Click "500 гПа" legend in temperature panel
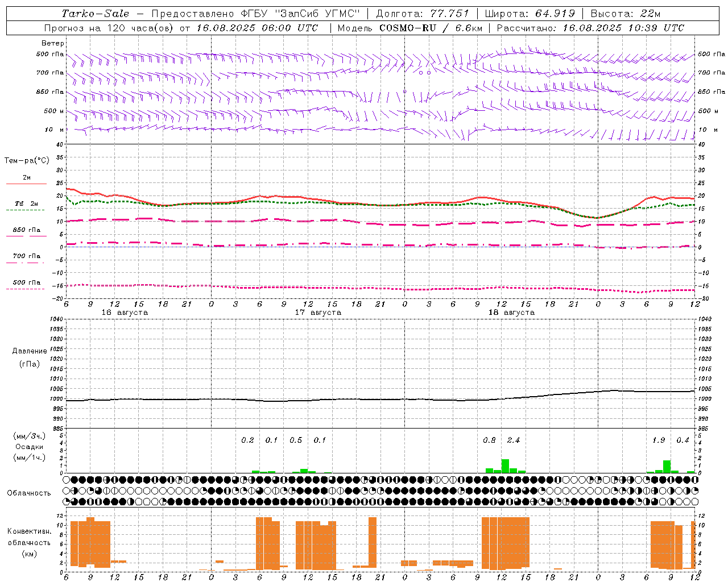728x582 pixels. (27, 282)
